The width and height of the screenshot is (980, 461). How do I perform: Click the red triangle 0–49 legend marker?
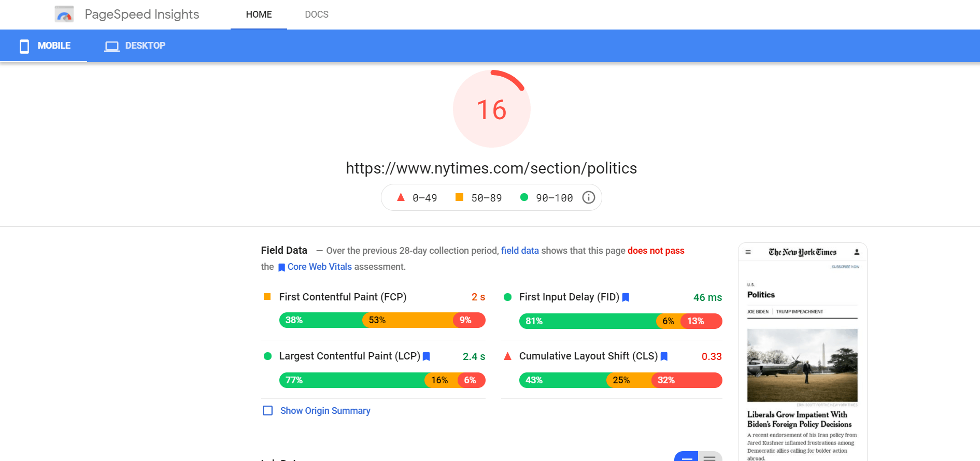(401, 197)
